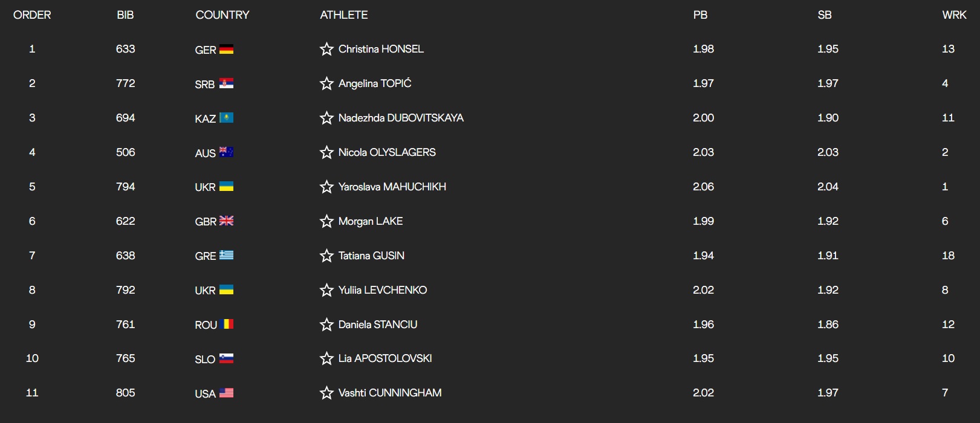Click bib number 765 for Lia APOSTOLOVSKI
980x423 pixels.
click(126, 358)
